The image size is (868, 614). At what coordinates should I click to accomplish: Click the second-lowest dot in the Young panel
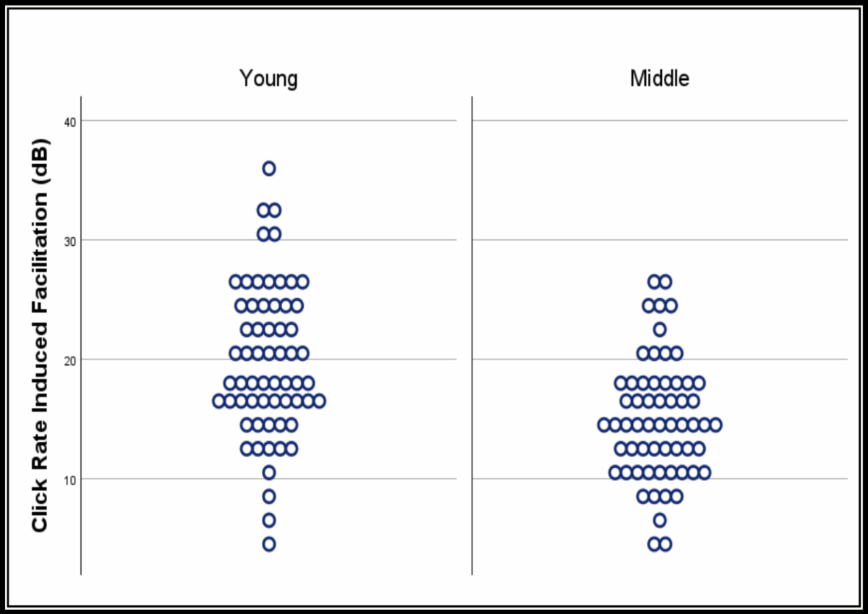(269, 520)
